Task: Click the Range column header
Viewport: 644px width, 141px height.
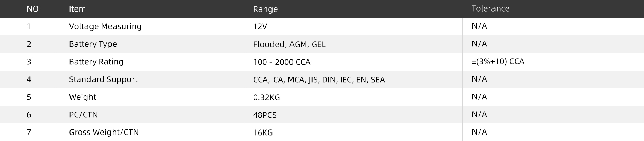Action: point(265,9)
